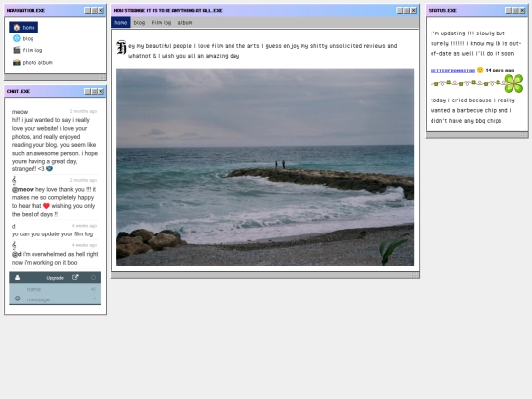The image size is (532, 399).
Task: Click the mood emoji in Status window
Action: 480,70
